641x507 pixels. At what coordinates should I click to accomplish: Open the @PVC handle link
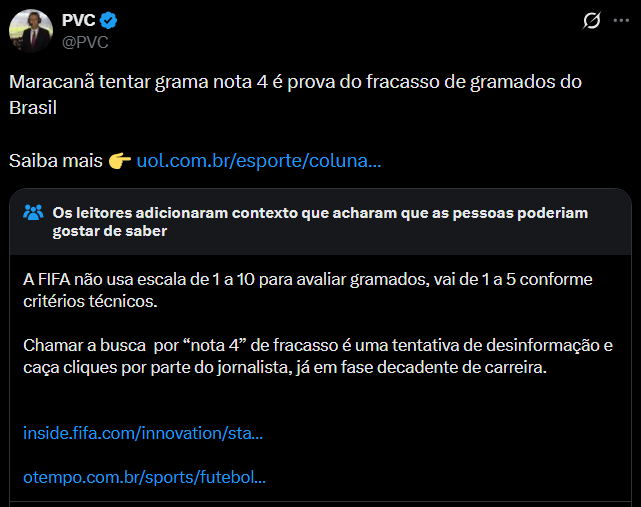(x=85, y=42)
